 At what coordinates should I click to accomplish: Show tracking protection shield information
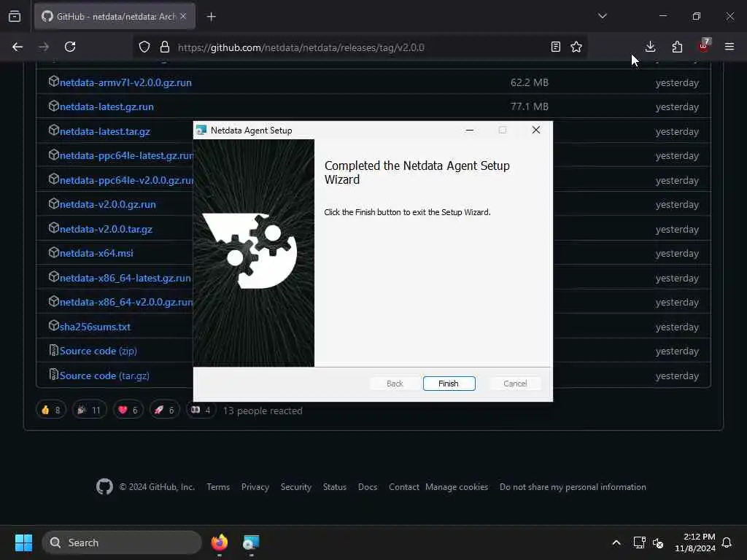[144, 47]
